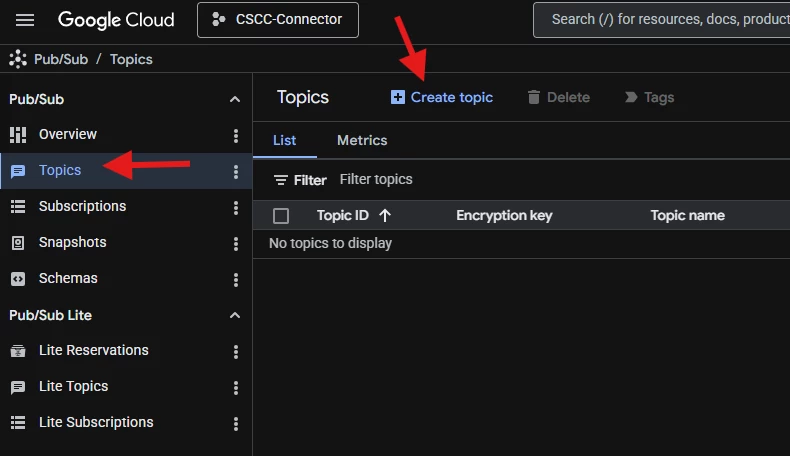Select Topics in the sidebar
Image resolution: width=790 pixels, height=456 pixels.
click(x=59, y=170)
